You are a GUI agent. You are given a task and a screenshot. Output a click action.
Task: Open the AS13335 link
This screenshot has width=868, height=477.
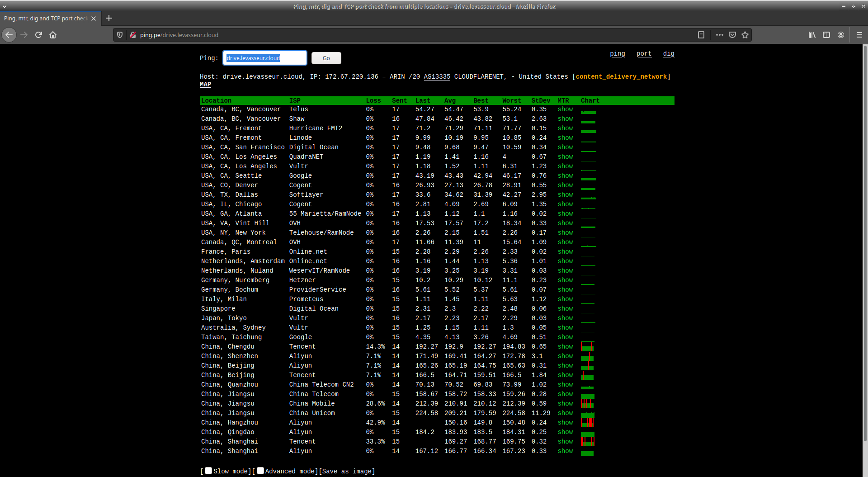point(437,77)
